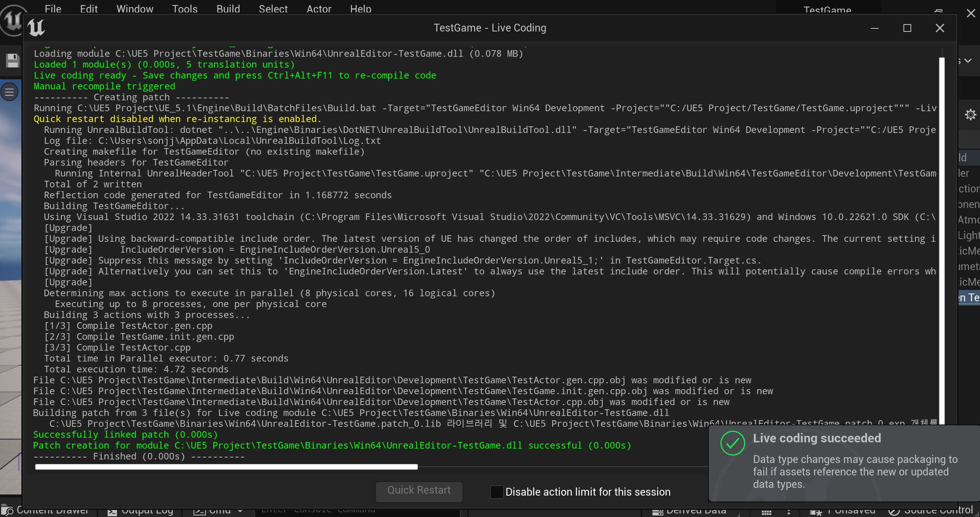Screen dimensions: 980x517
Task: Open the Select menu
Action: (x=273, y=9)
